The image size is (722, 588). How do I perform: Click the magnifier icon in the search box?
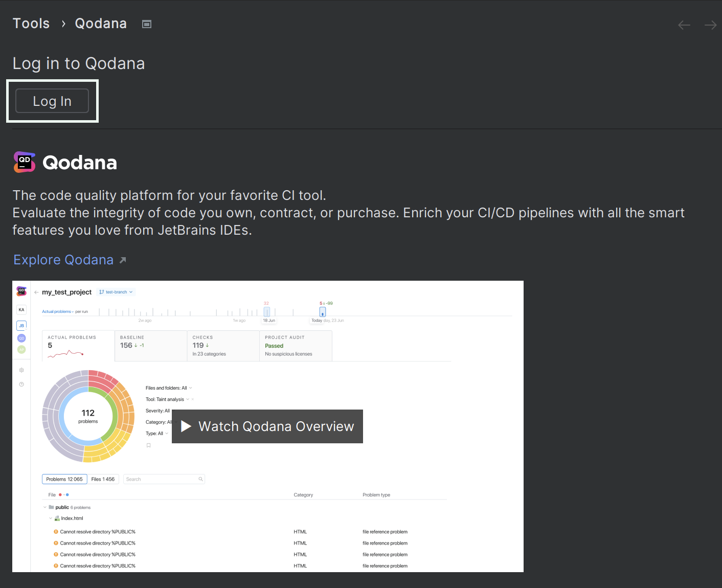(x=200, y=479)
